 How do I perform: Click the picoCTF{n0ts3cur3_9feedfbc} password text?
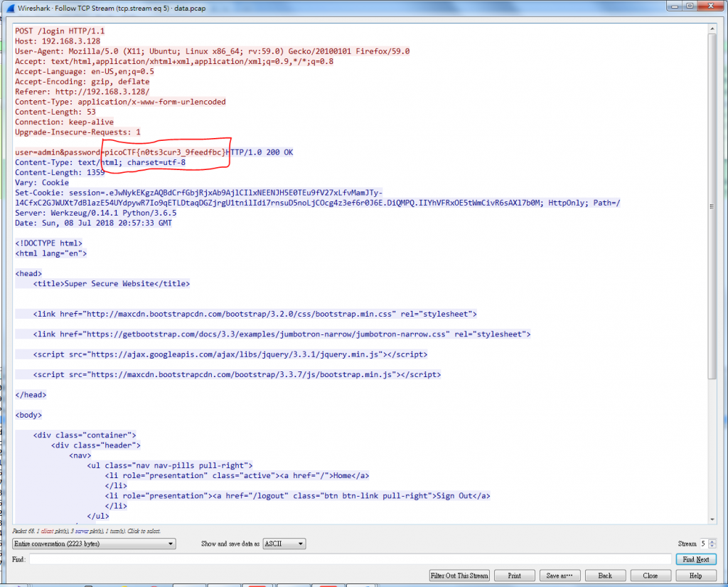(165, 152)
